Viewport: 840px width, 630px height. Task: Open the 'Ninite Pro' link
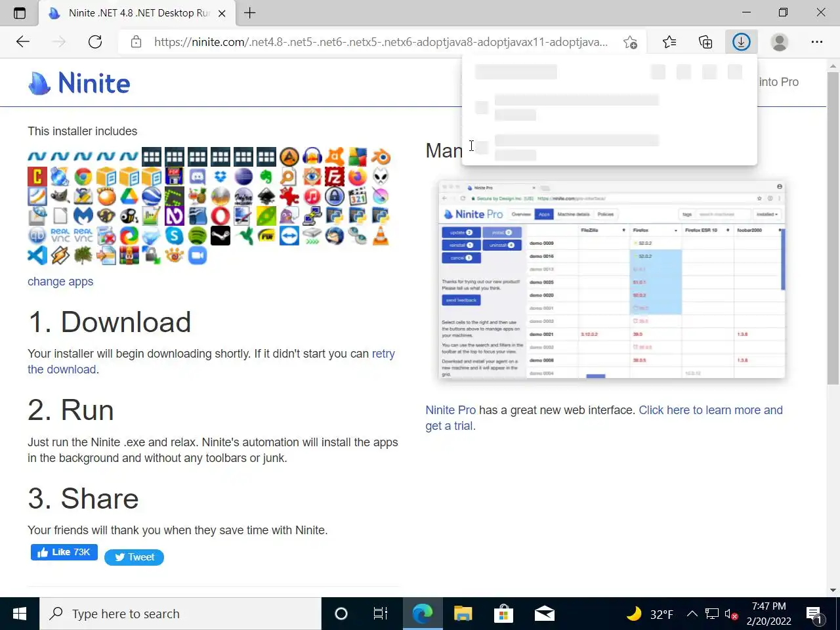450,410
